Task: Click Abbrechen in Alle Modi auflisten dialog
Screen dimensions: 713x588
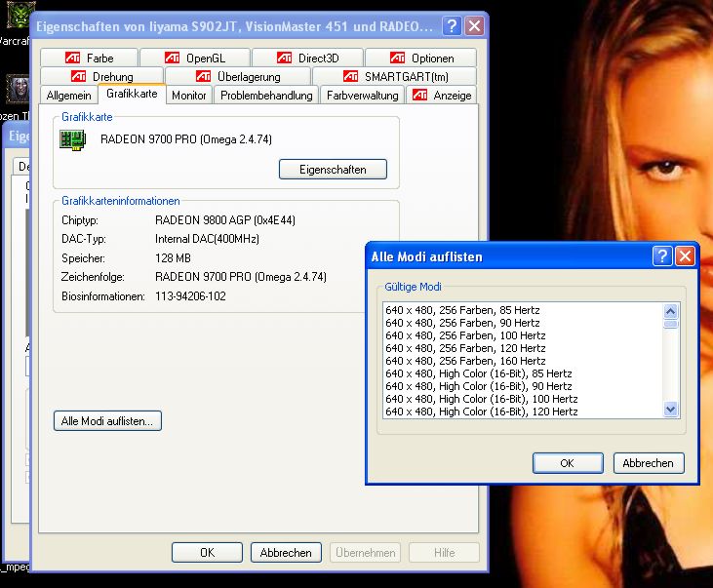Action: [649, 463]
